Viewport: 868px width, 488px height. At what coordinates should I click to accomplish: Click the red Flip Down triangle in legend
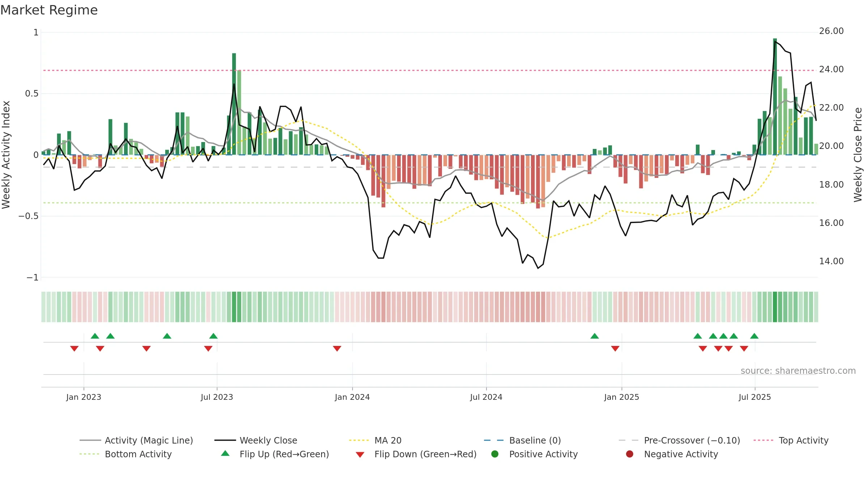[360, 455]
